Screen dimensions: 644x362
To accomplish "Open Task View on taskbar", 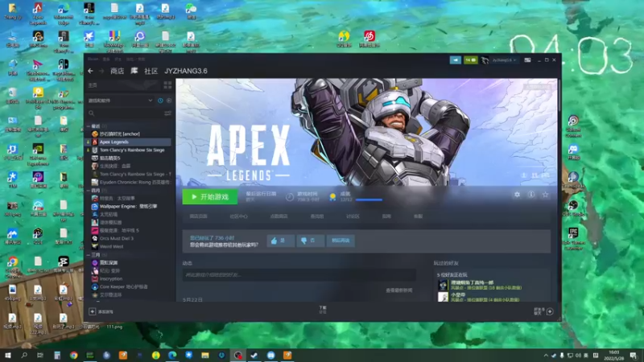I will click(x=40, y=355).
